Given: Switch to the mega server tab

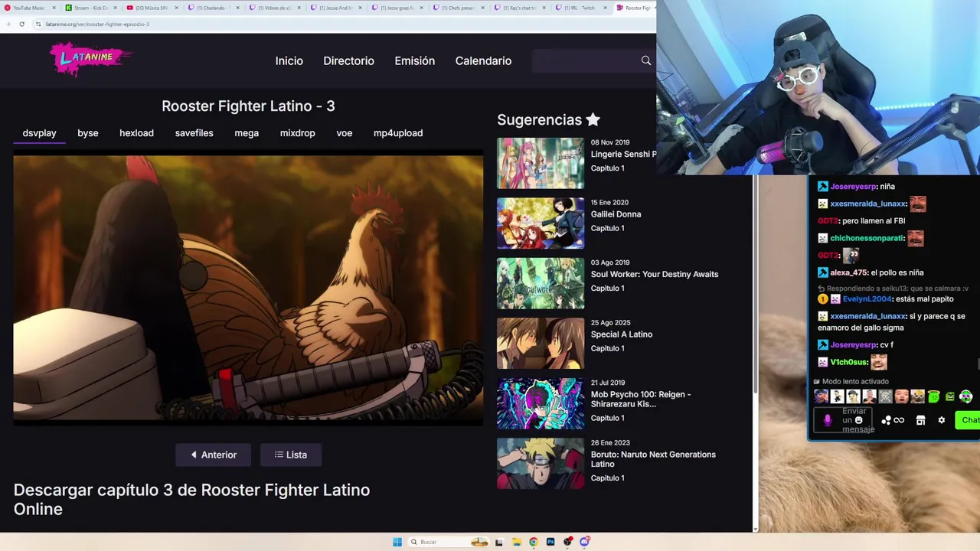Looking at the screenshot, I should click(x=247, y=133).
